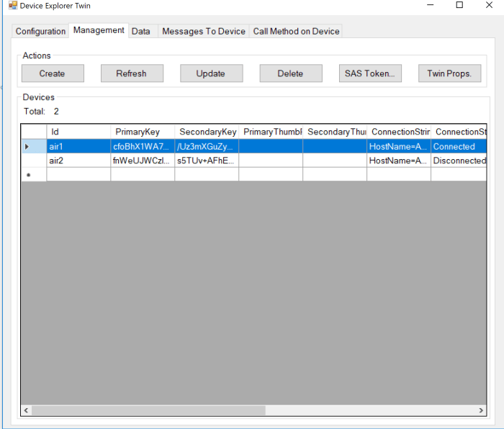Click the horizontal scrollbar thumb
The height and width of the screenshot is (429, 504).
148,410
